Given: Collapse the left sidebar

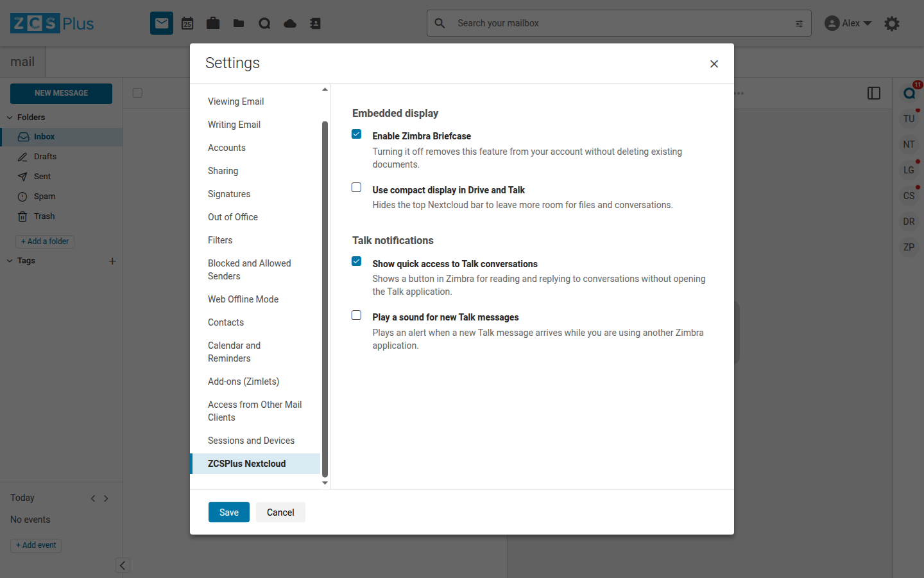Looking at the screenshot, I should tap(123, 565).
